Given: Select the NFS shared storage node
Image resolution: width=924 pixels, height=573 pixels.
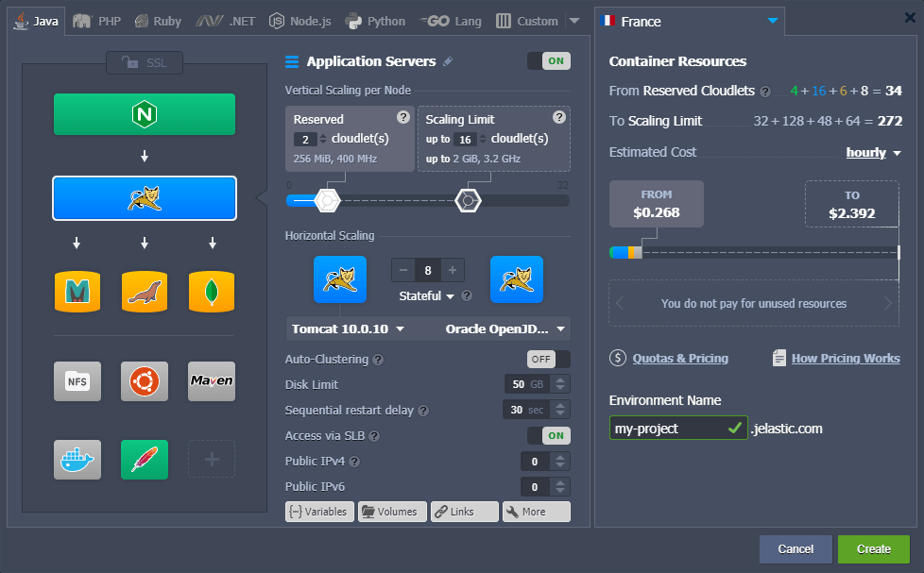Looking at the screenshot, I should tap(77, 381).
